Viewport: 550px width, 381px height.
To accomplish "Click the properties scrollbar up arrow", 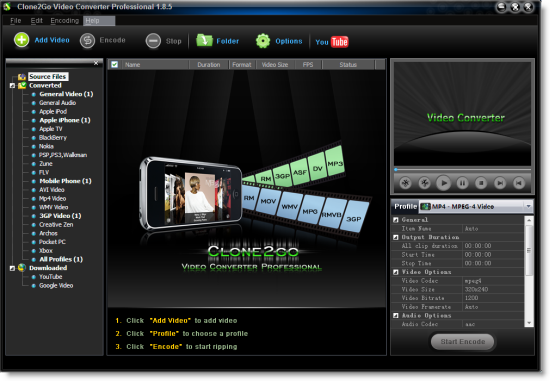I will 529,220.
